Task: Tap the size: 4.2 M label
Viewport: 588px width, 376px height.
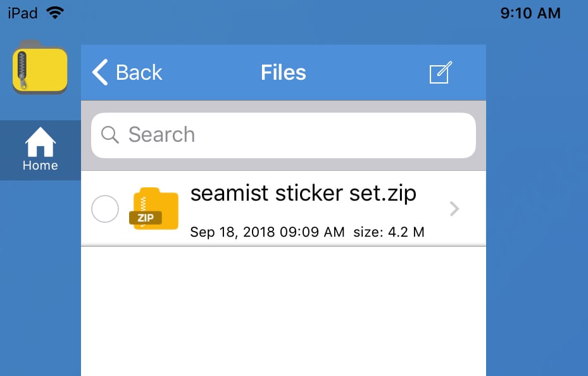Action: pos(389,232)
